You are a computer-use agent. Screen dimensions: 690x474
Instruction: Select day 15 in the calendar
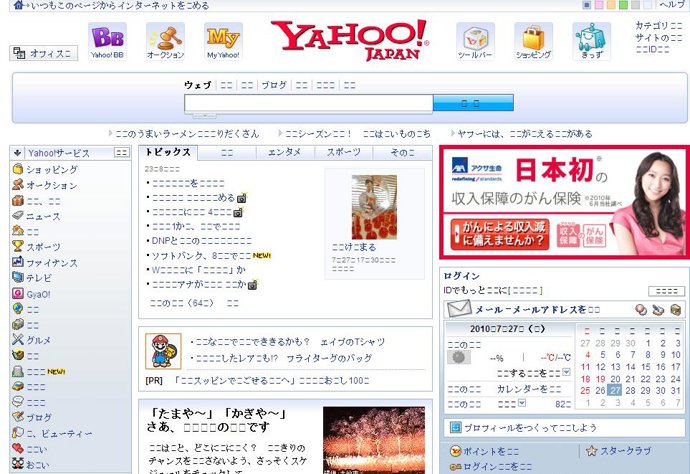[646, 367]
